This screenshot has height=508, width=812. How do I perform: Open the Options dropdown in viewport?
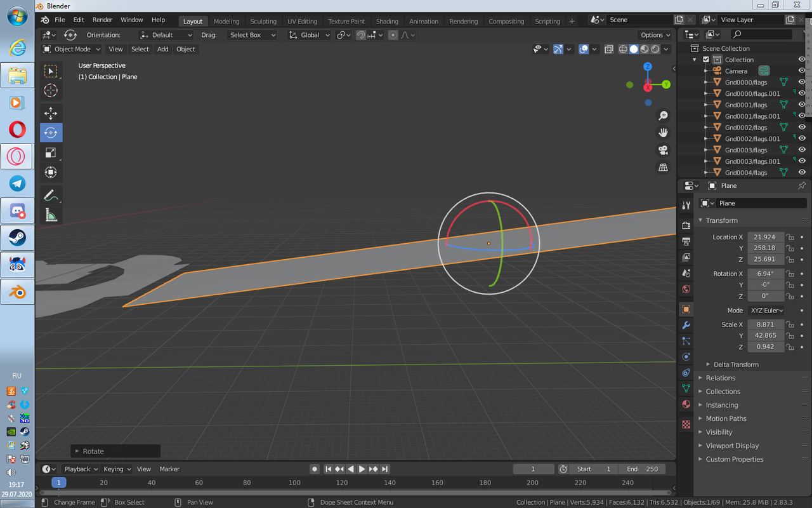(x=655, y=35)
